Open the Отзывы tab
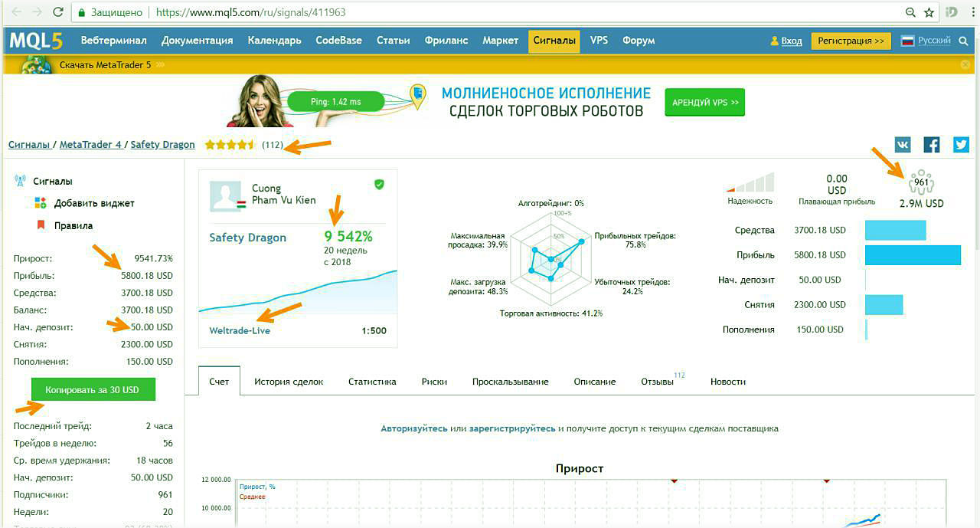 point(658,382)
